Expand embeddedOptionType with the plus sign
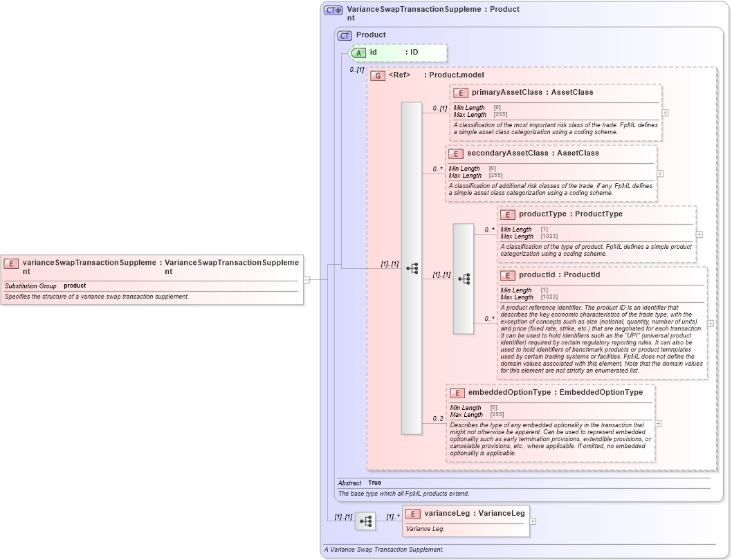 (659, 423)
